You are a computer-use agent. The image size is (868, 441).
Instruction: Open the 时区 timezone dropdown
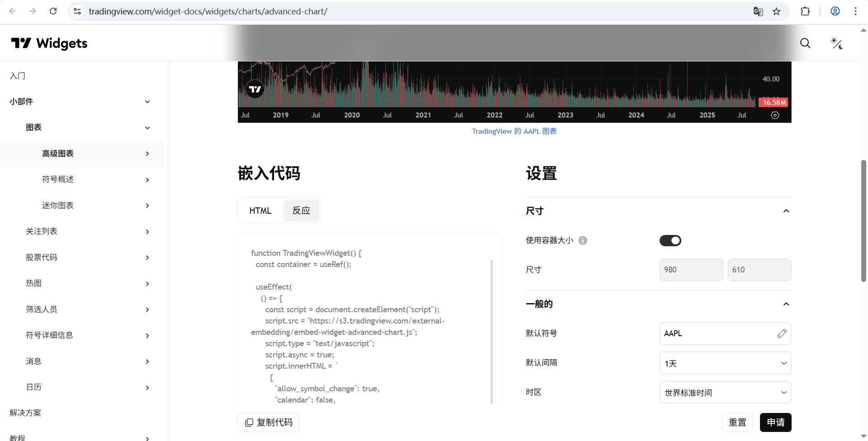[725, 392]
